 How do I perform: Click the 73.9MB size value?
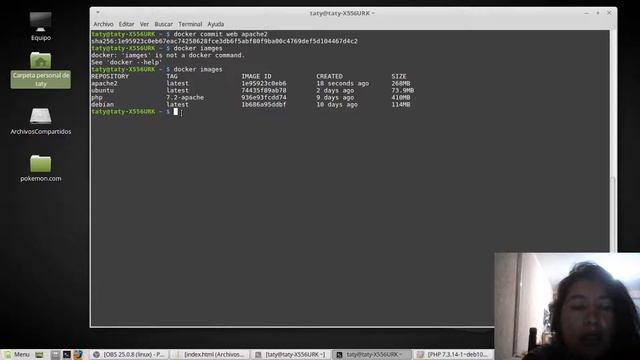click(x=403, y=90)
